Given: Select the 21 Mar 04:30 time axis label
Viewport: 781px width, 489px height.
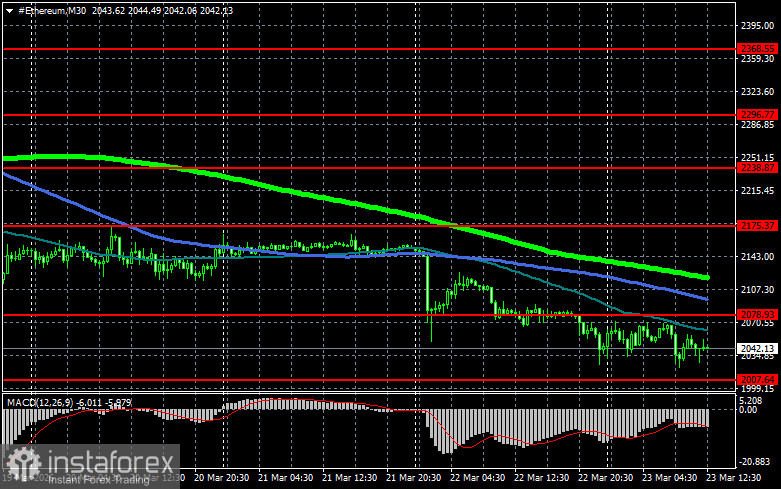Looking at the screenshot, I should 285,478.
